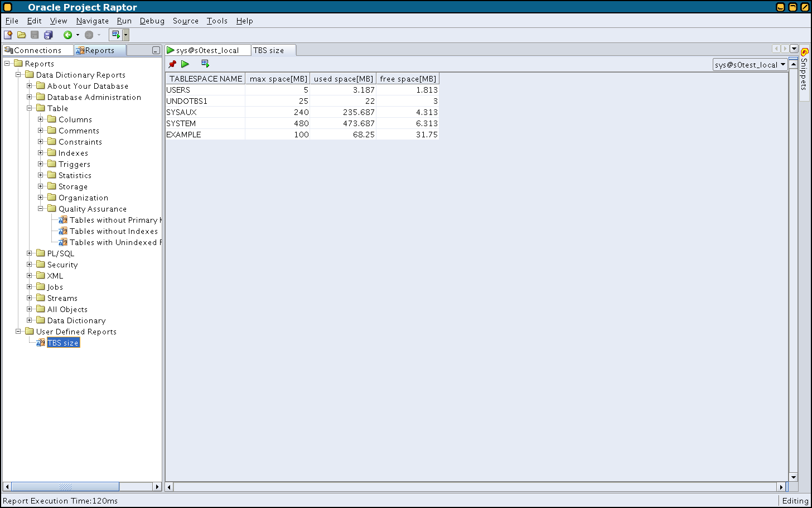Expand the About Your Database node
Image resolution: width=812 pixels, height=508 pixels.
pyautogui.click(x=30, y=85)
